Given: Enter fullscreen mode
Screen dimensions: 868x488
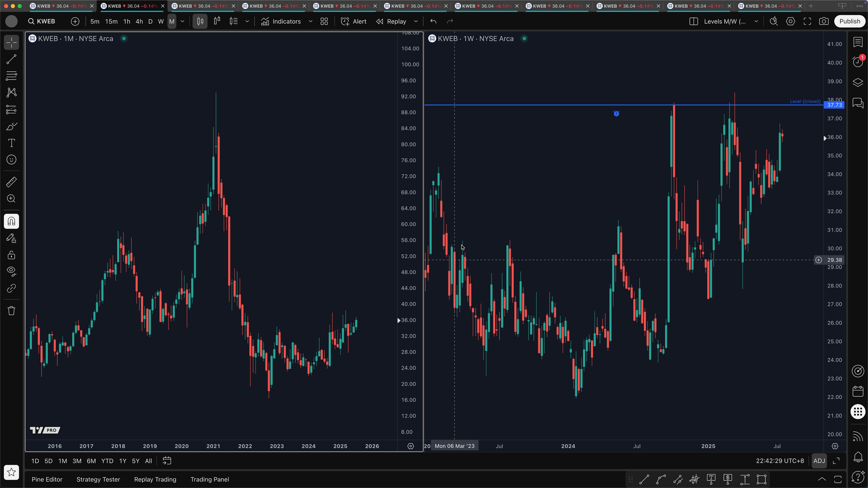Looking at the screenshot, I should click(x=807, y=21).
